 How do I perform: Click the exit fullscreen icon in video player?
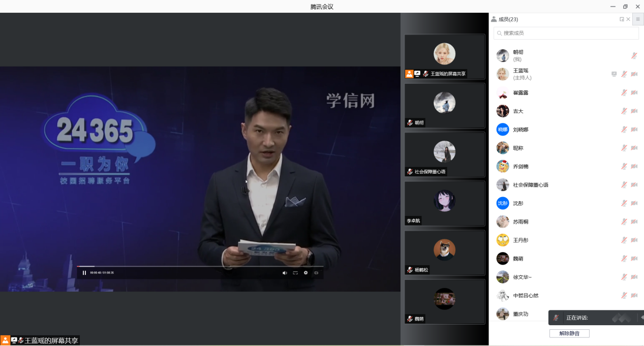tap(316, 273)
